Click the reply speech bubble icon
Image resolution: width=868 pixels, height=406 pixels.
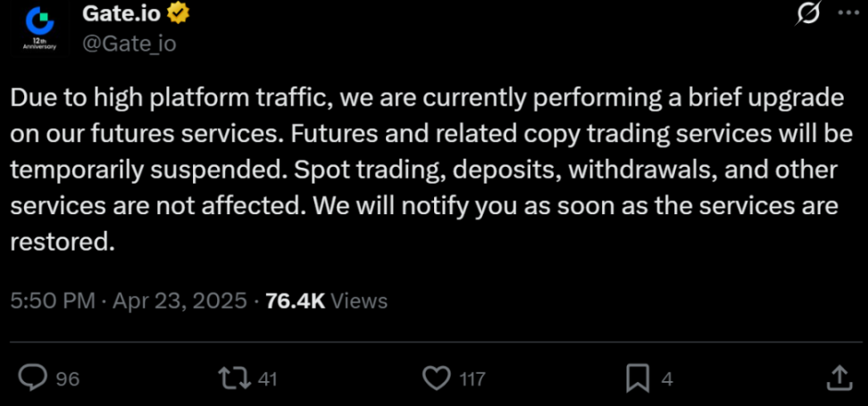(x=33, y=378)
